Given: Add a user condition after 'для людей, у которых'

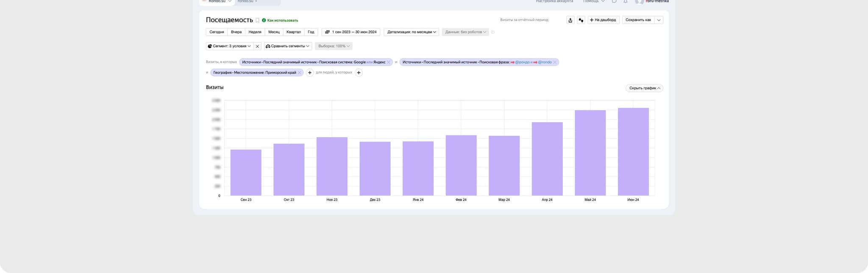Looking at the screenshot, I should (x=359, y=72).
